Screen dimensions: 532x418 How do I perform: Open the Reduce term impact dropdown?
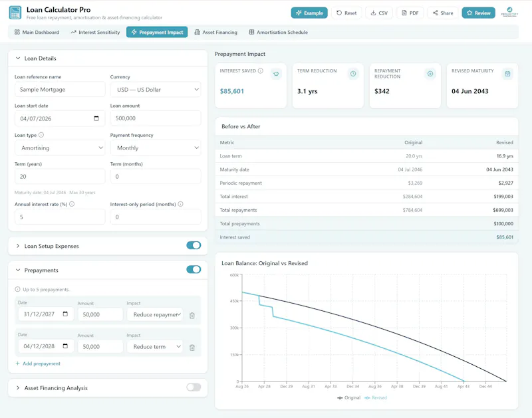pyautogui.click(x=155, y=347)
